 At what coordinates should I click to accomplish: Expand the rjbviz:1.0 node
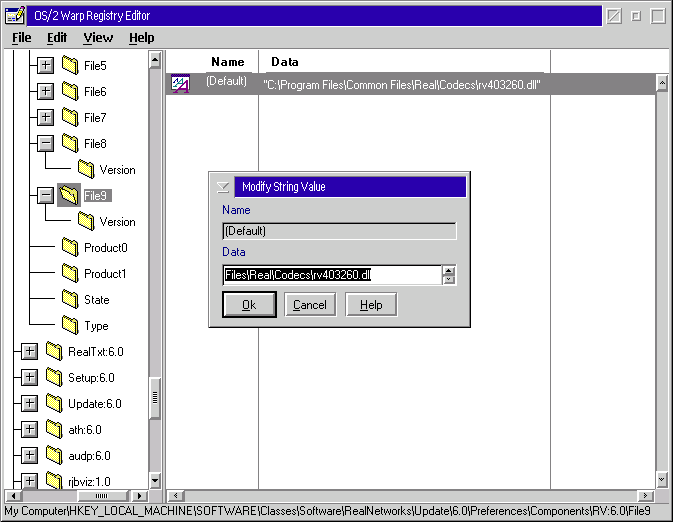[x=30, y=481]
